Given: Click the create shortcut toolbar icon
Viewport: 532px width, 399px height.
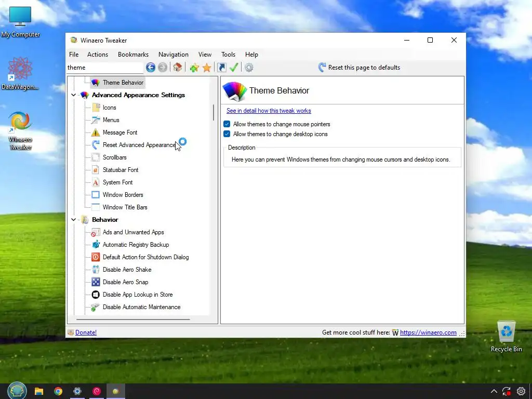Looking at the screenshot, I should pyautogui.click(x=221, y=68).
